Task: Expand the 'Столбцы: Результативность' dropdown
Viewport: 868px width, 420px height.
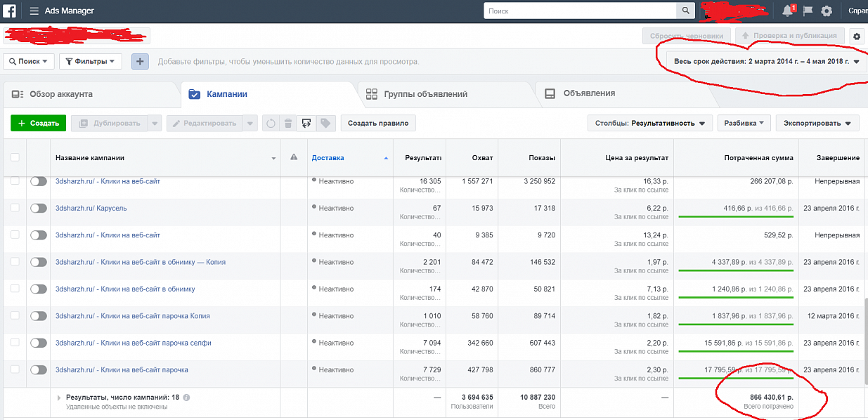Action: pyautogui.click(x=649, y=124)
